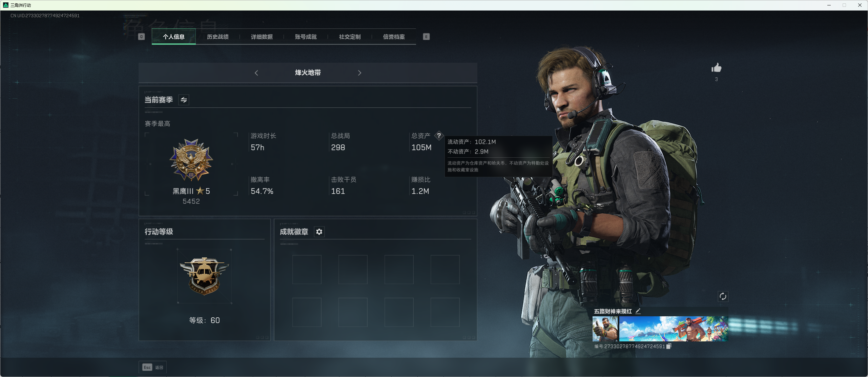Screen dimensions: 868x377
Task: Switch to the 历史战绩 tab
Action: [x=218, y=37]
